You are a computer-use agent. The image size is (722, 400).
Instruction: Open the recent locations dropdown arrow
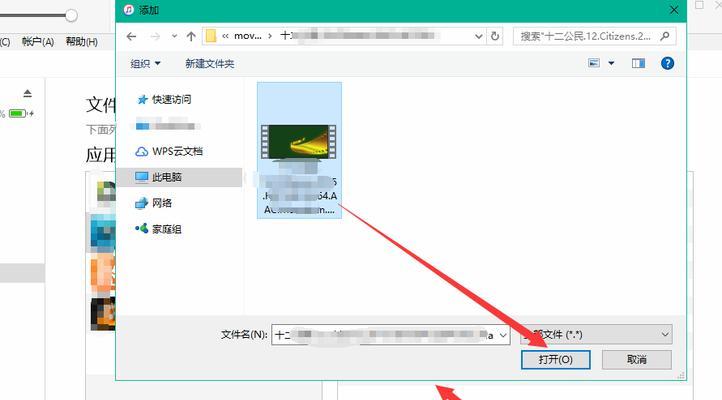pyautogui.click(x=171, y=36)
